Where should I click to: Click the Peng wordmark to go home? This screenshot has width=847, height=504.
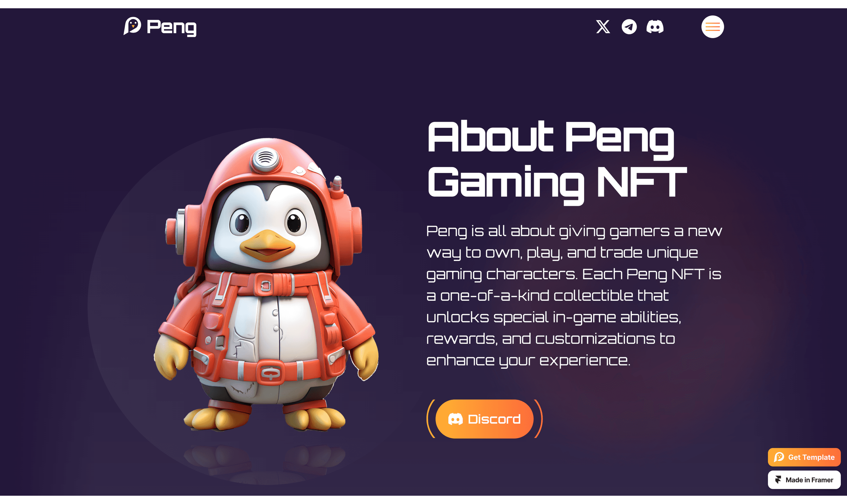[x=171, y=27]
